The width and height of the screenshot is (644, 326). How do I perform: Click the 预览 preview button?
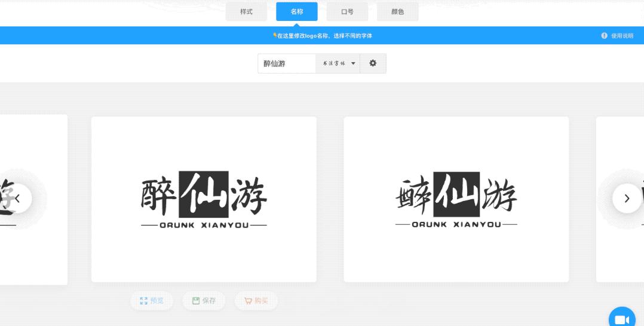pos(152,301)
